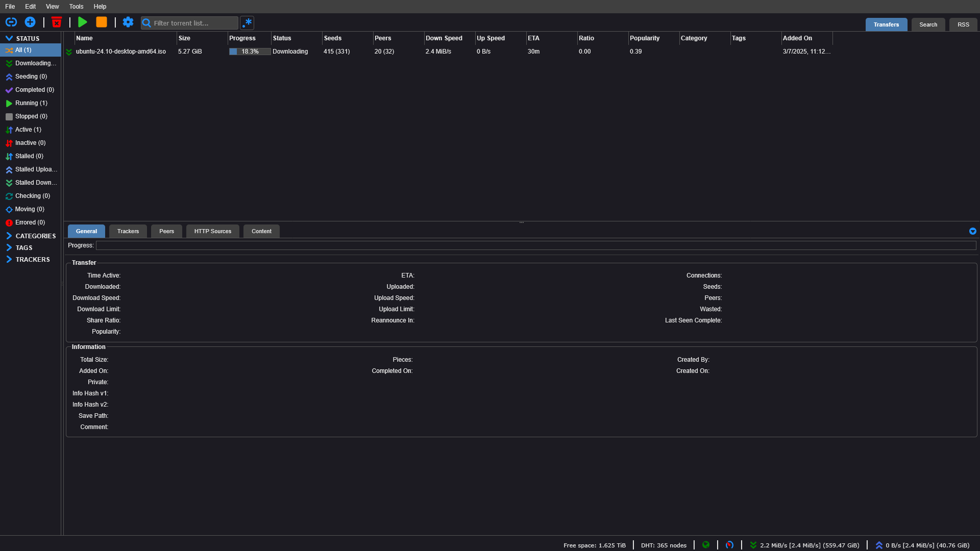Switch to the Transfers tab
980x551 pixels.
pyautogui.click(x=886, y=24)
